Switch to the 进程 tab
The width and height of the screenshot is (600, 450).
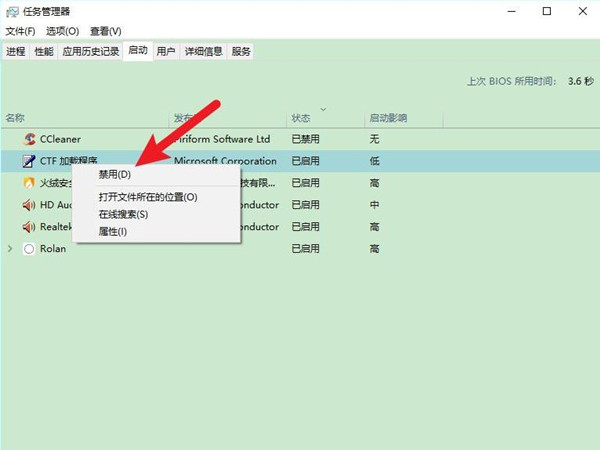point(15,51)
